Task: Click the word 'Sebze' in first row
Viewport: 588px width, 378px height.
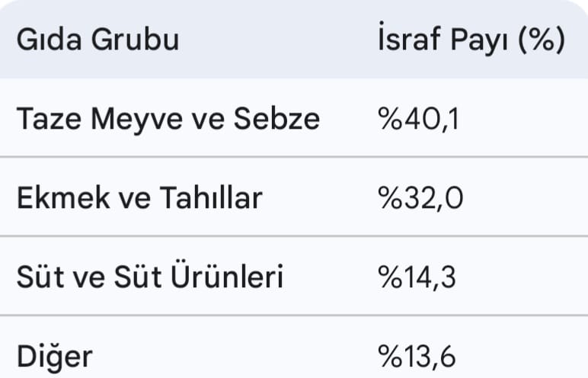Action: (276, 119)
